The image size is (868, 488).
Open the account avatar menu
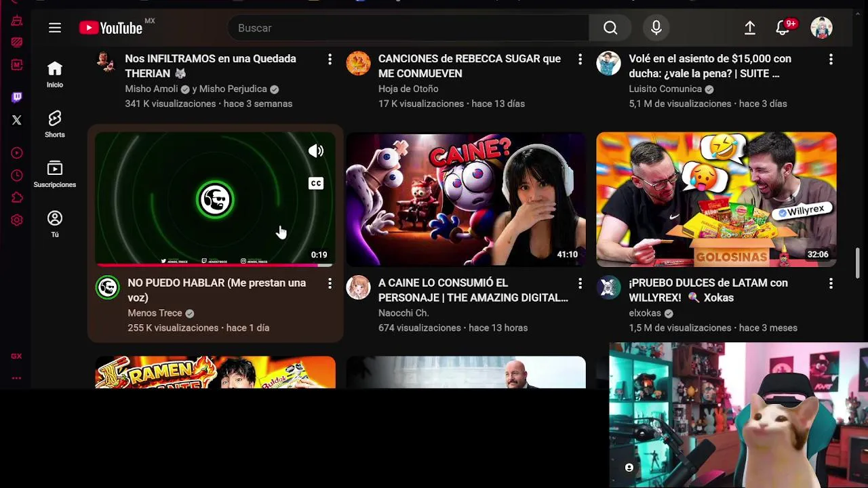point(821,28)
